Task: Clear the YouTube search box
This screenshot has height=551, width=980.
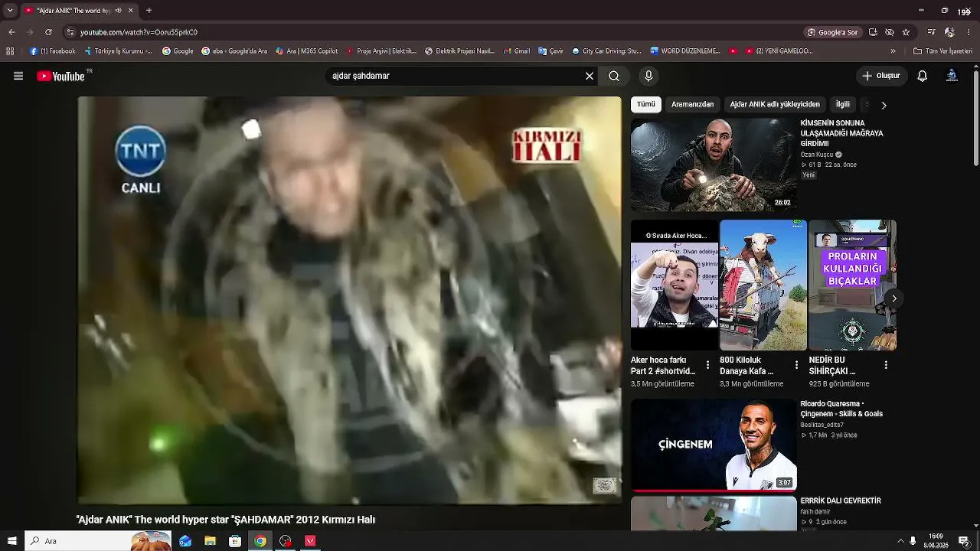Action: pyautogui.click(x=590, y=76)
